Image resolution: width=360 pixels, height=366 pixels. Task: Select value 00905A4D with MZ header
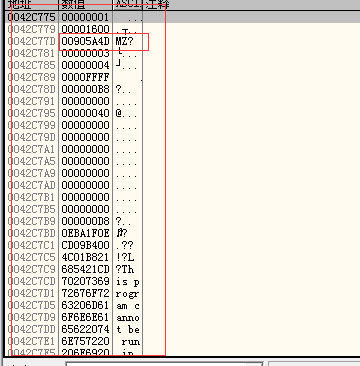click(x=85, y=41)
